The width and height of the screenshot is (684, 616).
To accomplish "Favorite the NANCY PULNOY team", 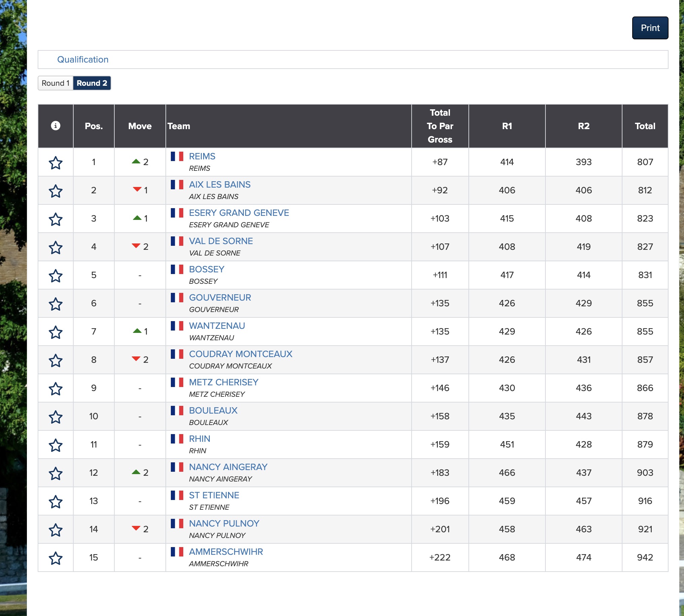I will [x=55, y=530].
